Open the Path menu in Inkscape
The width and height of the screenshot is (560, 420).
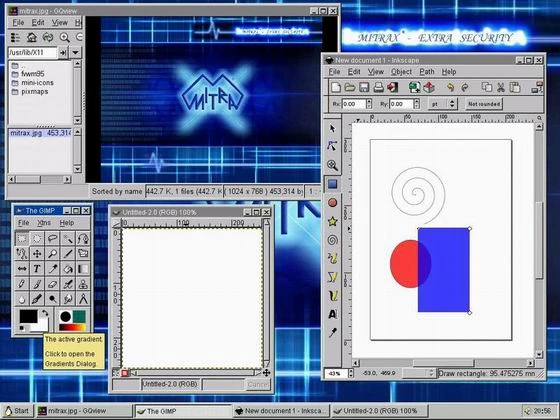(427, 72)
